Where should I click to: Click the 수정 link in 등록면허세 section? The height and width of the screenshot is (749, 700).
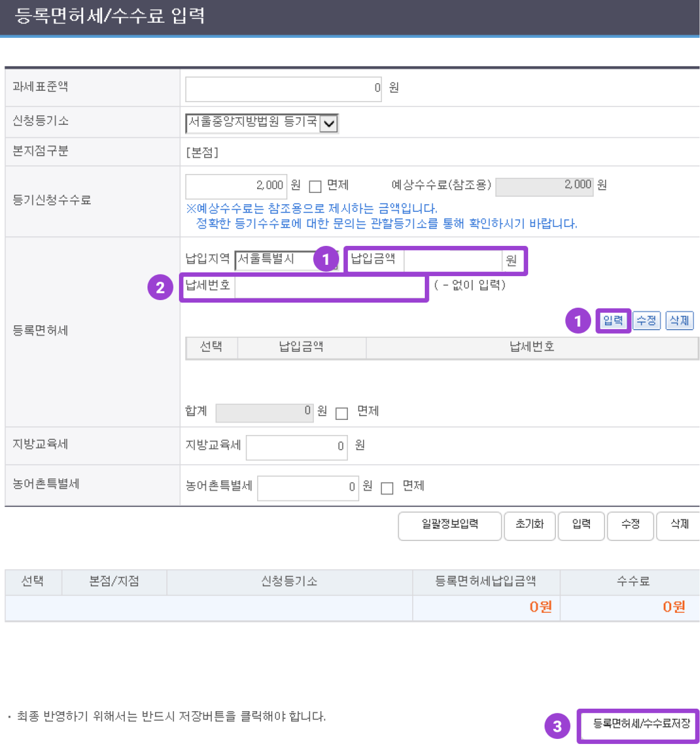click(x=646, y=320)
